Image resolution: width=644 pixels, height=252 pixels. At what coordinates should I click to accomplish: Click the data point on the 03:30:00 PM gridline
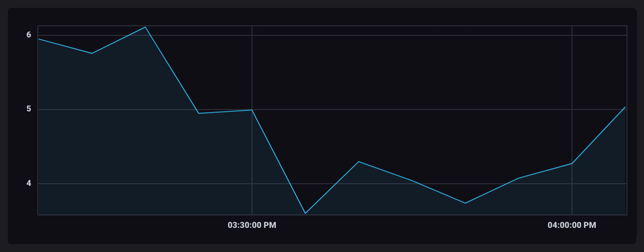click(252, 110)
